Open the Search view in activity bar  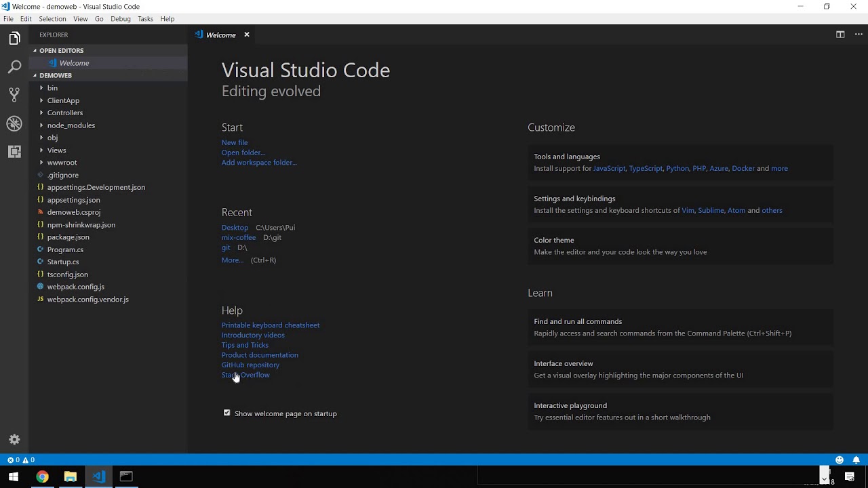click(14, 67)
